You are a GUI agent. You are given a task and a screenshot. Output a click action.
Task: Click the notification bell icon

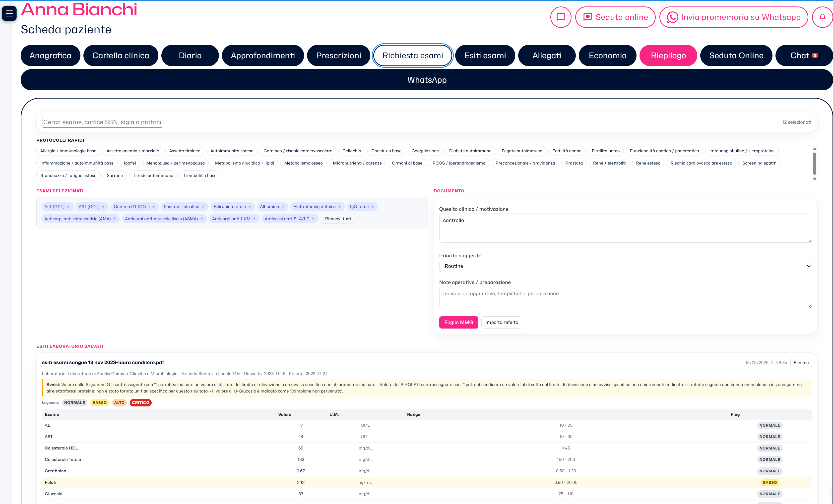coord(822,17)
